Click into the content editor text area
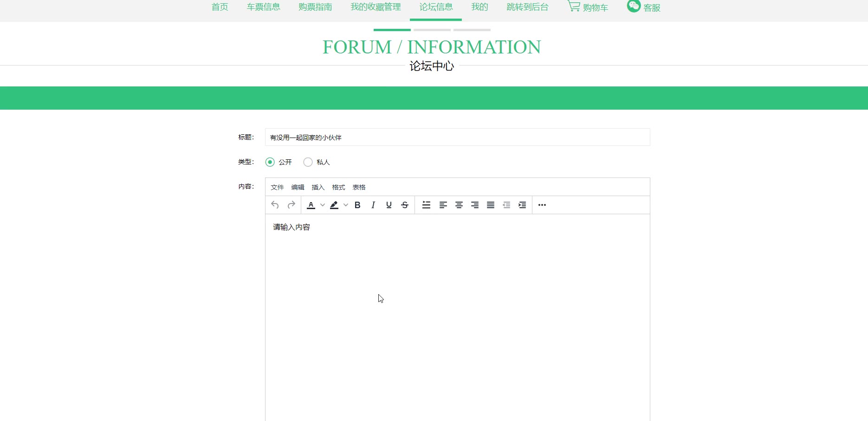This screenshot has height=421, width=868. [457, 317]
